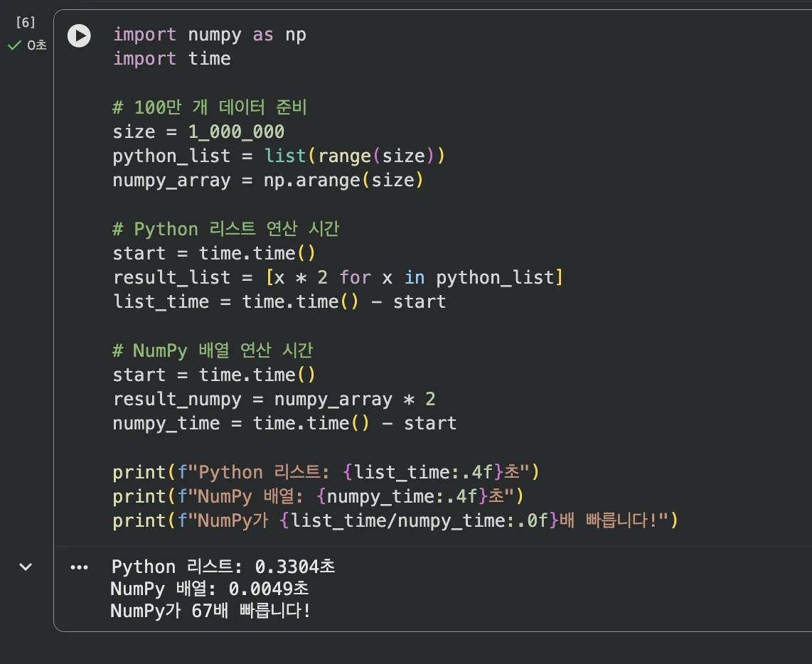812x664 pixels.
Task: Click the execution count [6] label
Action: coord(25,23)
